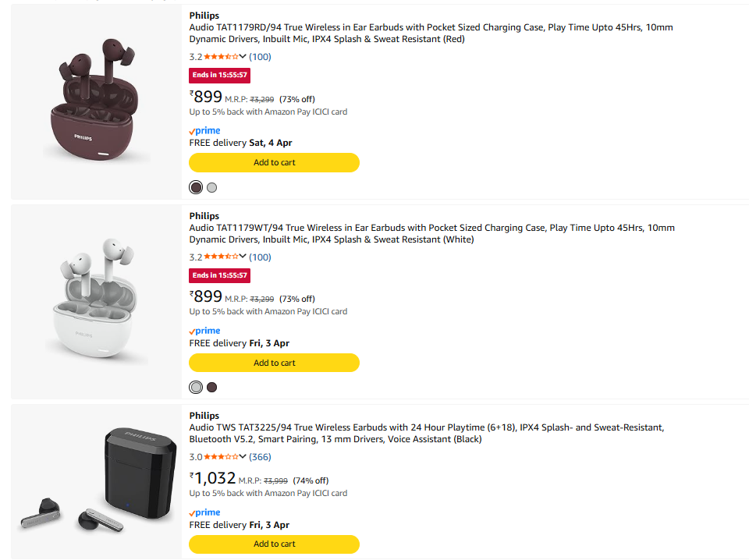749x560 pixels.
Task: Open white Philips earbuds product image
Action: [x=96, y=301]
